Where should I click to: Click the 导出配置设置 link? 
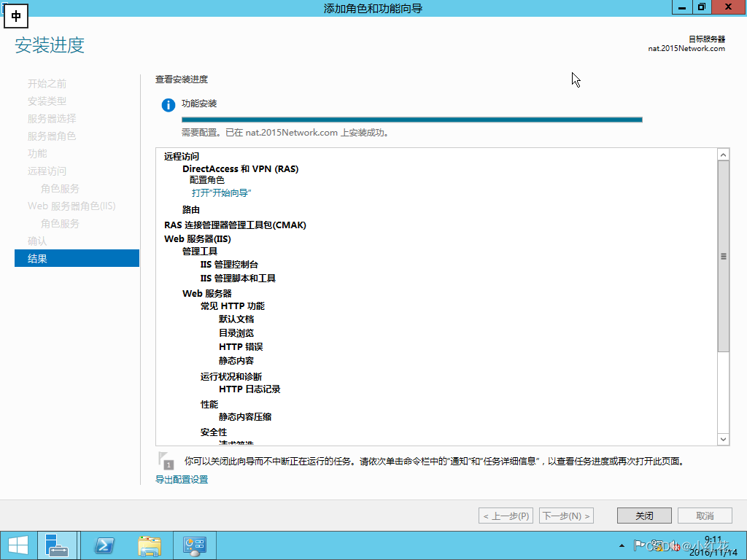click(182, 480)
